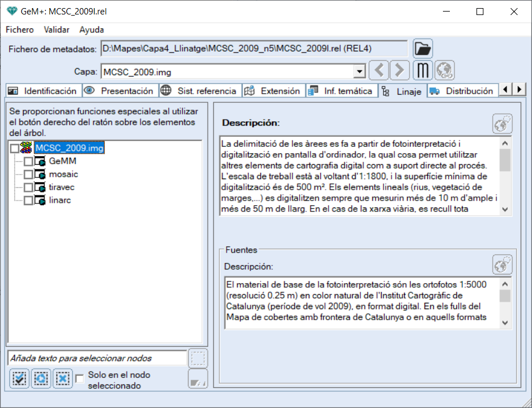
Task: Click the globe icon in the Fuentes section
Action: [x=502, y=265]
